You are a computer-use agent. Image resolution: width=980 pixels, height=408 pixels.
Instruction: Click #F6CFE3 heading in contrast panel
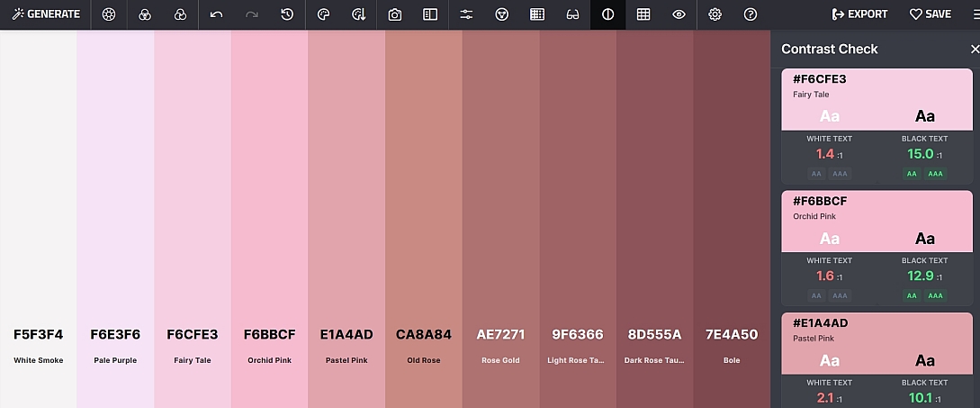click(820, 79)
